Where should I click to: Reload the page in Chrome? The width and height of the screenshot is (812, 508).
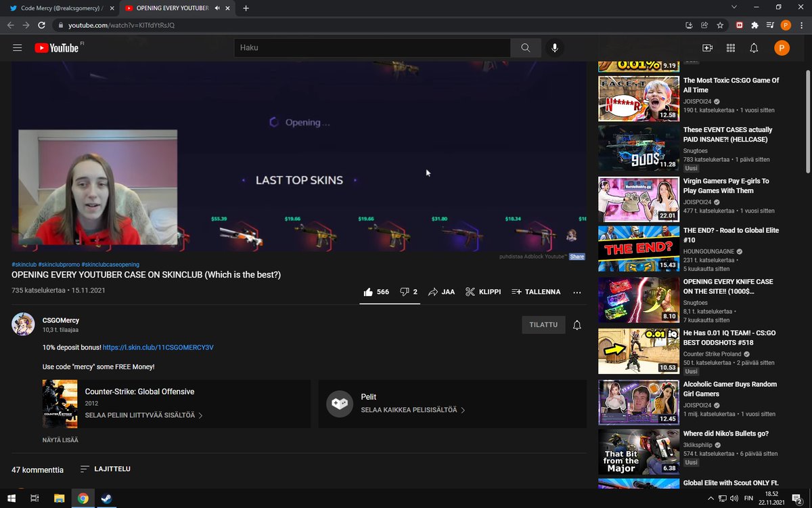tap(41, 25)
